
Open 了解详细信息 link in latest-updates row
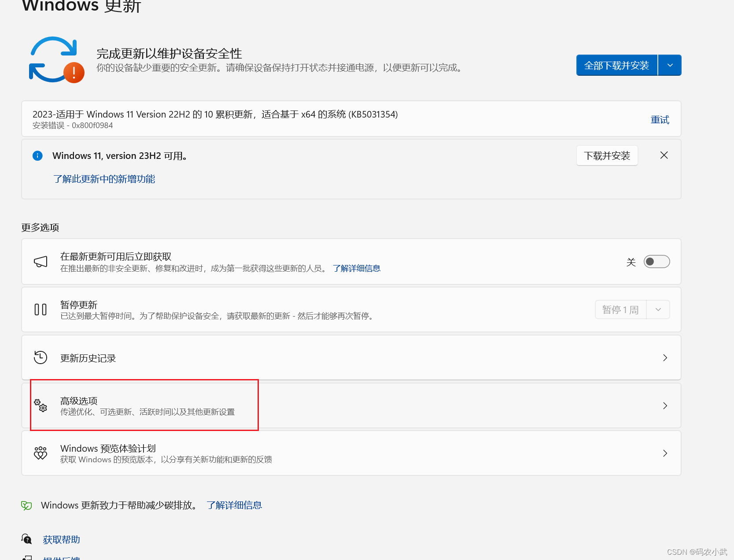357,268
